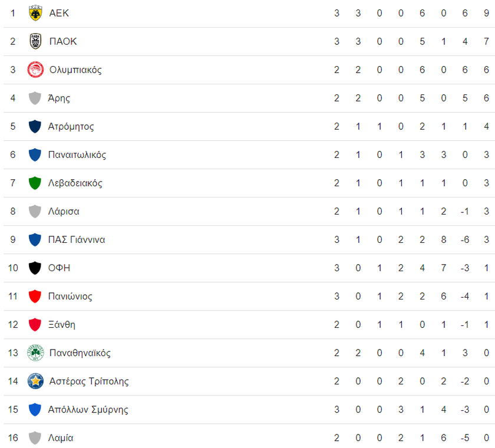Click the AEK club crest icon

coord(35,13)
